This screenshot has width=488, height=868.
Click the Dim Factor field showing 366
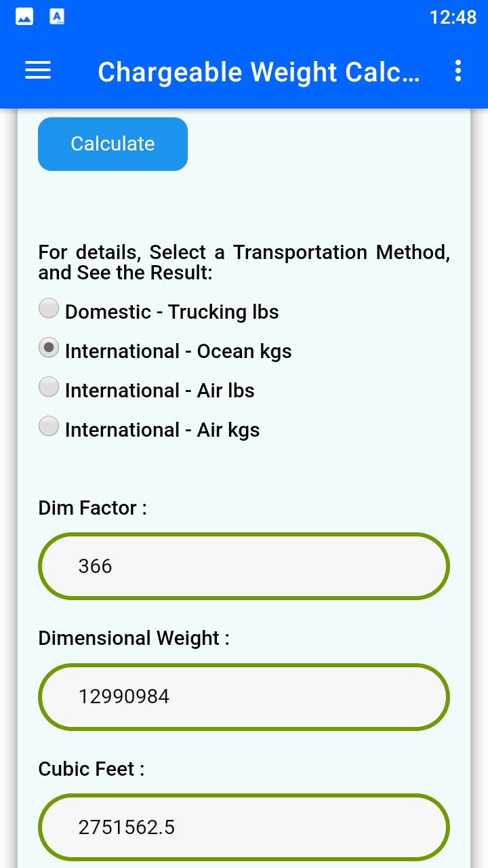(x=244, y=566)
